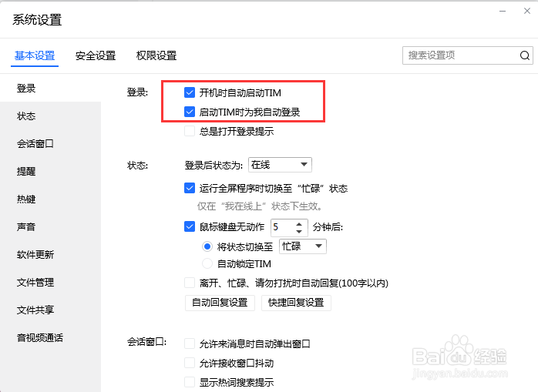538x392 pixels.
Task: Select 会话窗口 in the sidebar
Action: coord(50,144)
